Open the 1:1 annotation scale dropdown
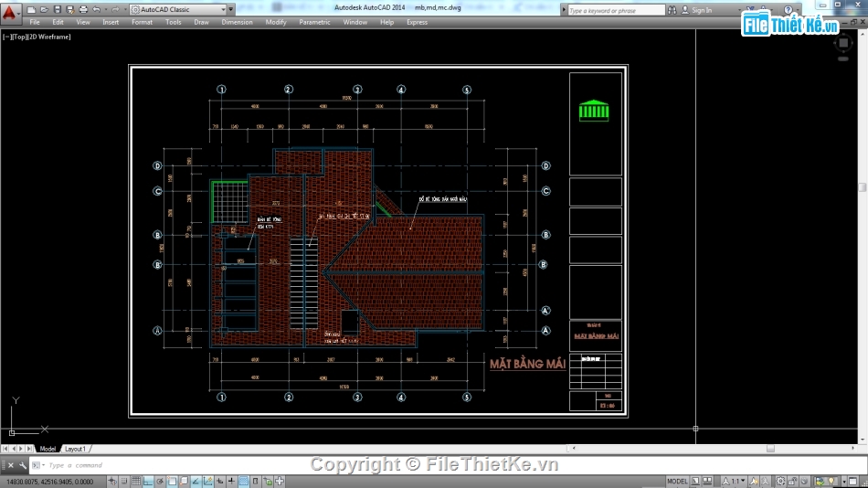 (x=734, y=481)
